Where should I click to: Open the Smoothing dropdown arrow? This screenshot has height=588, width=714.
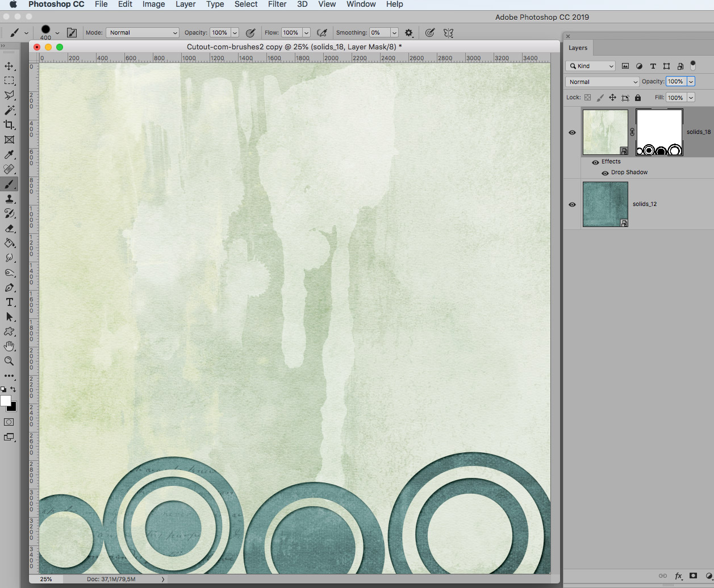point(394,33)
